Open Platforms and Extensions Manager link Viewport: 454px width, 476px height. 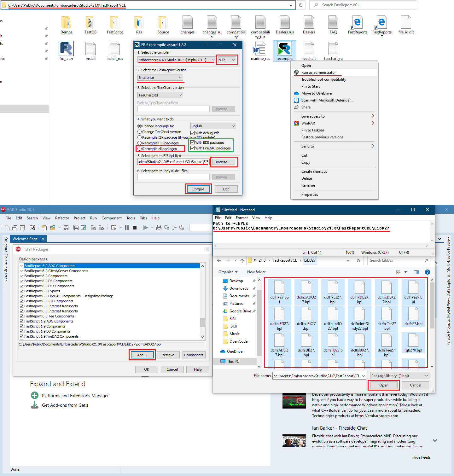click(x=75, y=396)
